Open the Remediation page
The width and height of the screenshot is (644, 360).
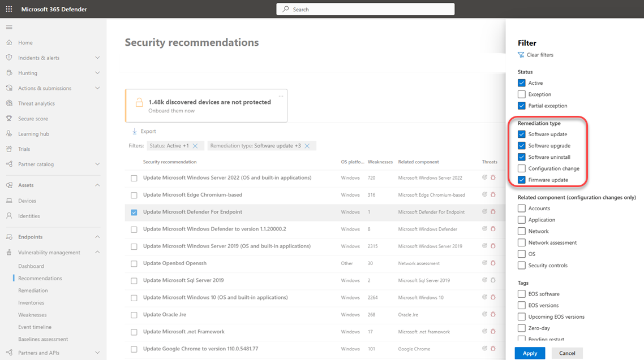tap(33, 290)
